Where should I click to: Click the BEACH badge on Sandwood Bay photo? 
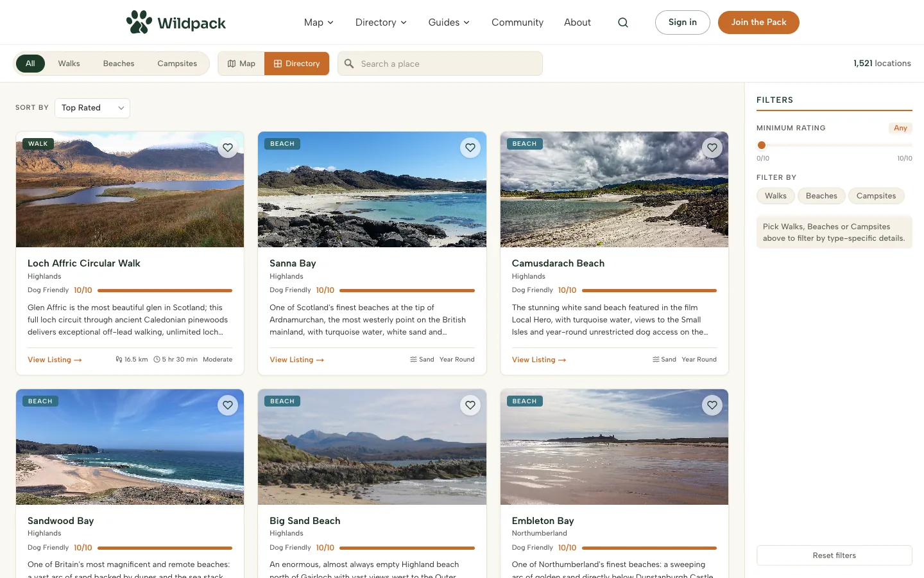(40, 401)
